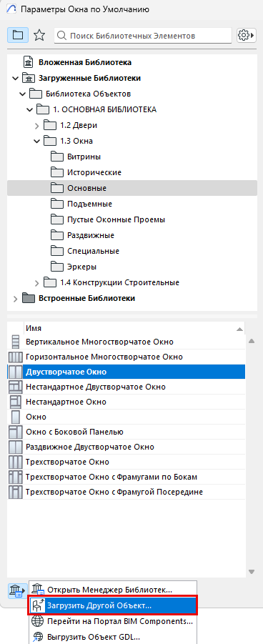Image resolution: width=263 pixels, height=644 pixels.
Task: Choose Выгрузить Объект GDL menu item
Action: [x=113, y=637]
